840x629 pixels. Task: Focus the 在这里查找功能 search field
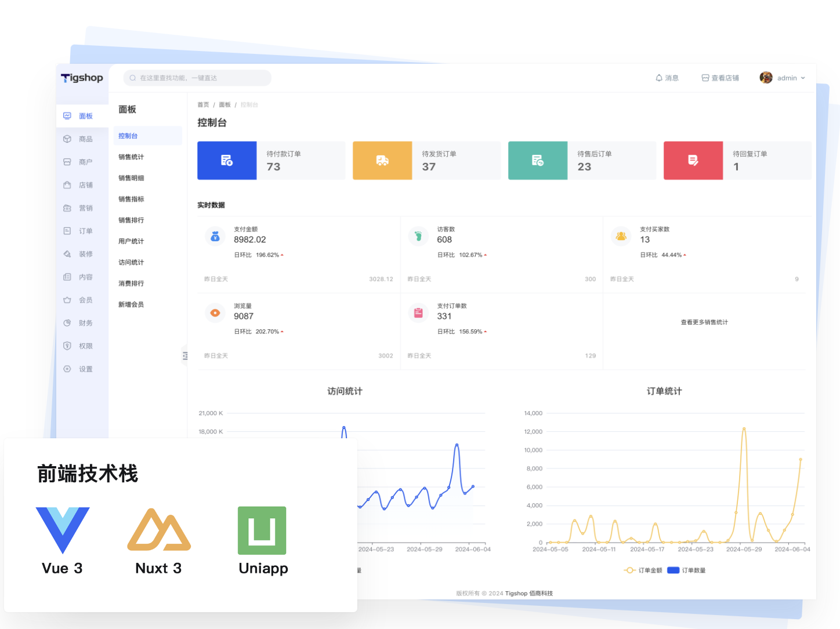(197, 78)
